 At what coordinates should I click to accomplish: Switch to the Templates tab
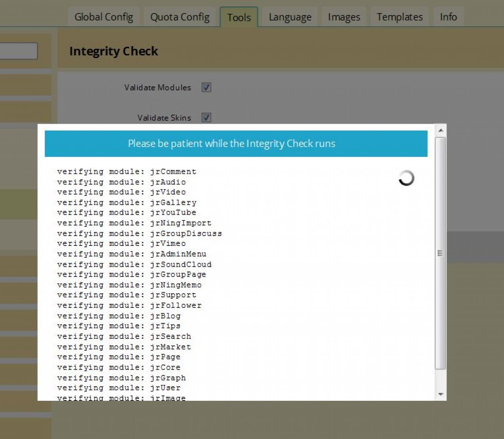click(399, 17)
